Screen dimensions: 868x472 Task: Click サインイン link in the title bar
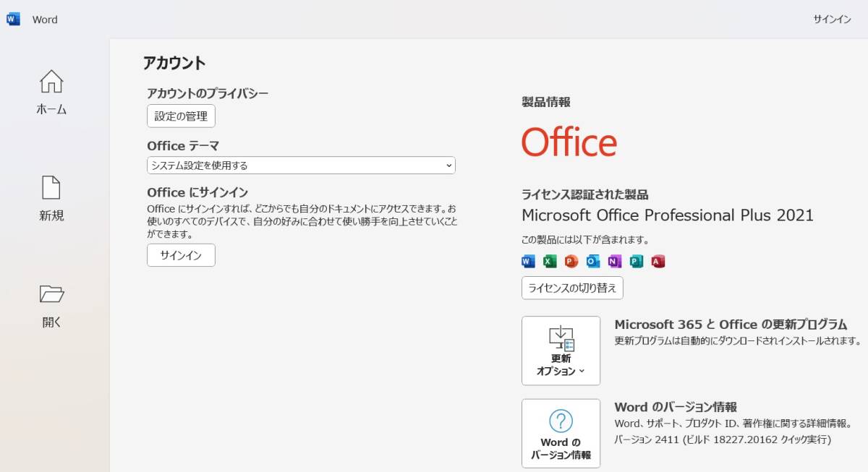pos(832,20)
